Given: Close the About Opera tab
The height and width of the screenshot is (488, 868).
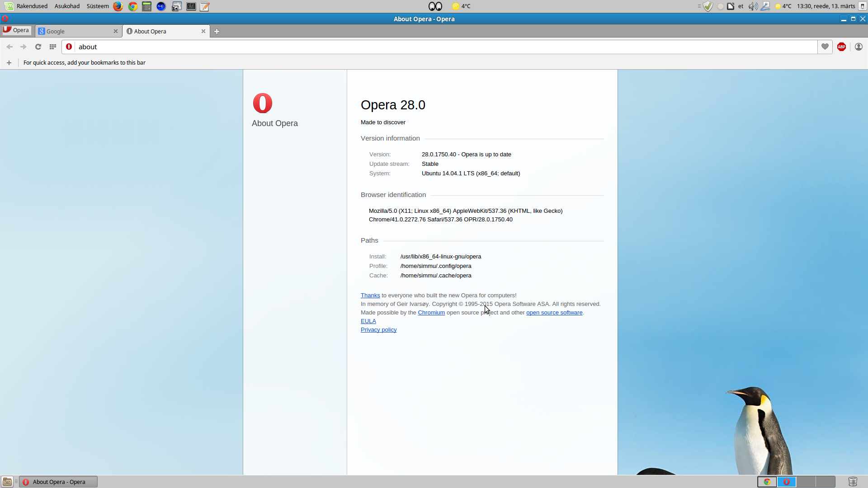Looking at the screenshot, I should click(x=203, y=31).
